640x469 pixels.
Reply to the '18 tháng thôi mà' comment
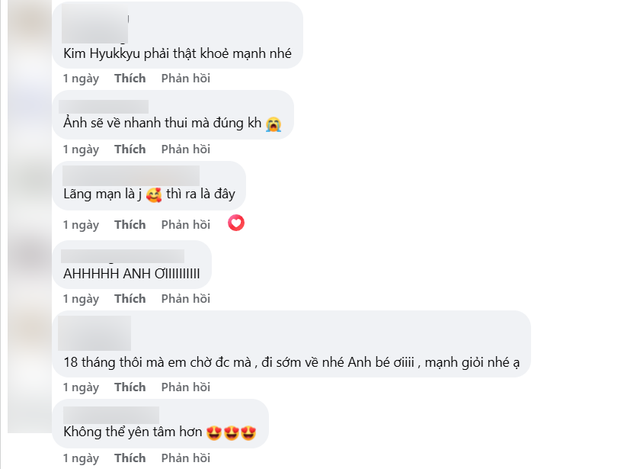coord(186,386)
